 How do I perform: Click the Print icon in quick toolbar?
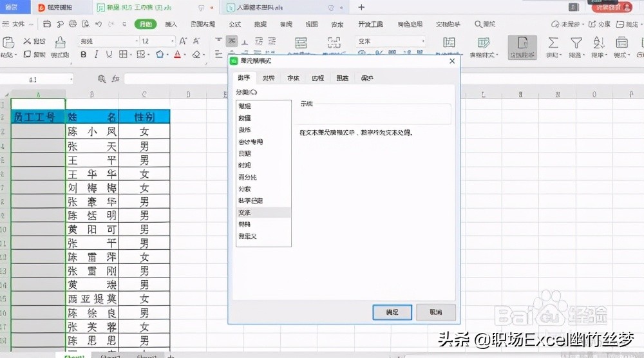click(73, 24)
